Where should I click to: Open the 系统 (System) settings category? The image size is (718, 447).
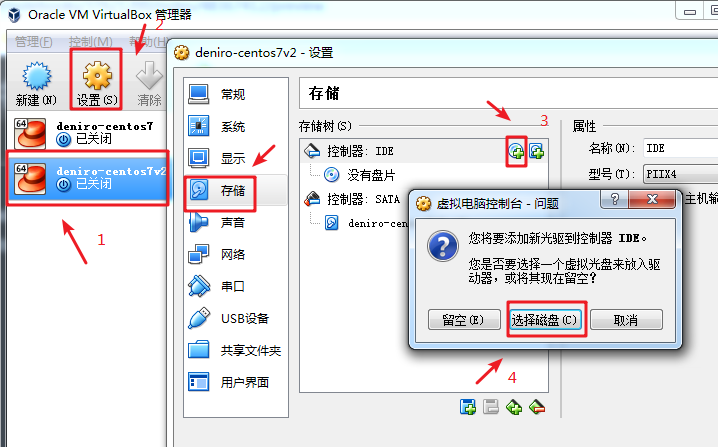235,126
